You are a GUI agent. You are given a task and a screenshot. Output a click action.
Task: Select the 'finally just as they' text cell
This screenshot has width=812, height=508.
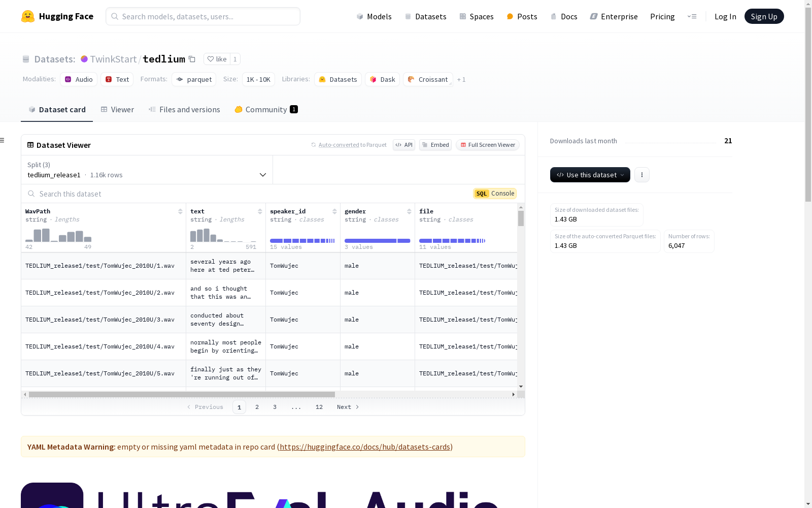(x=226, y=373)
